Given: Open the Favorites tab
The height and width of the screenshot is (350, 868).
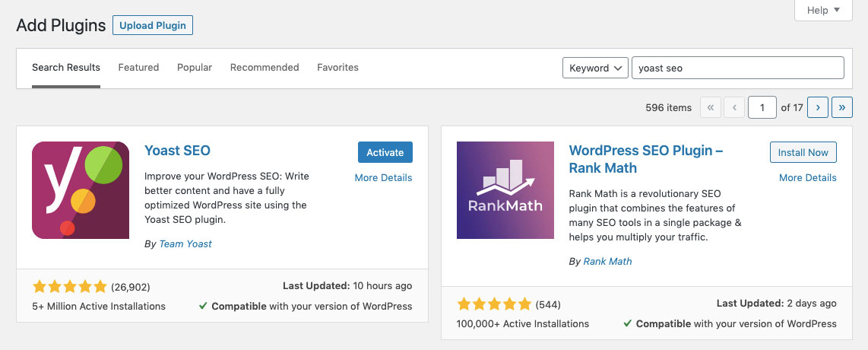Looking at the screenshot, I should pos(337,67).
